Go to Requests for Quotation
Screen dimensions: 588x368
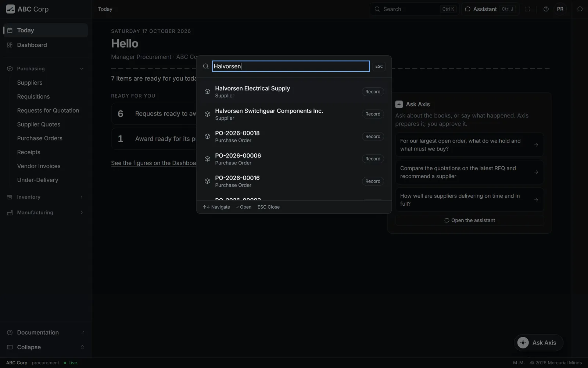tap(48, 110)
